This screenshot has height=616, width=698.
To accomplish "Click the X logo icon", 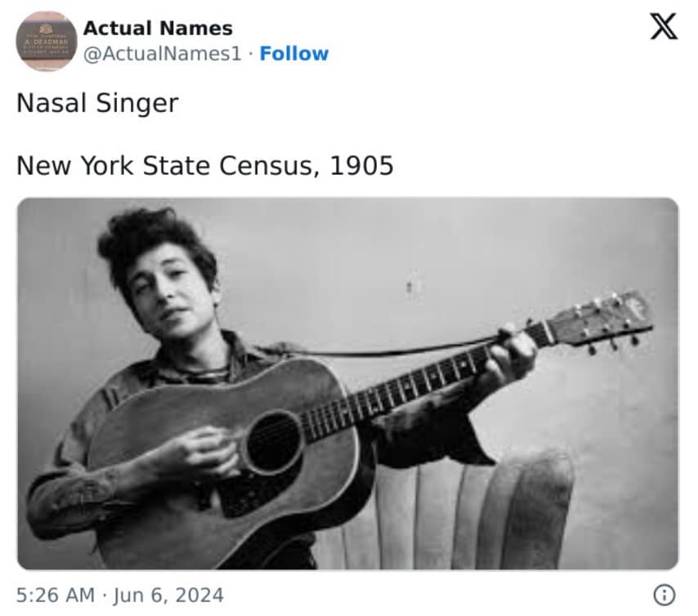I will [663, 29].
